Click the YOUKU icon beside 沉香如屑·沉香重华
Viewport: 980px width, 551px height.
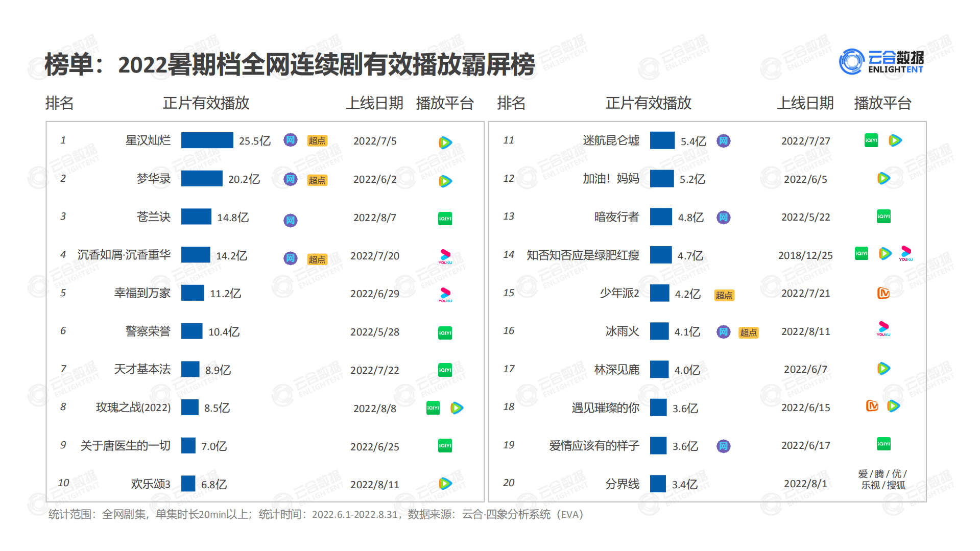pyautogui.click(x=445, y=255)
